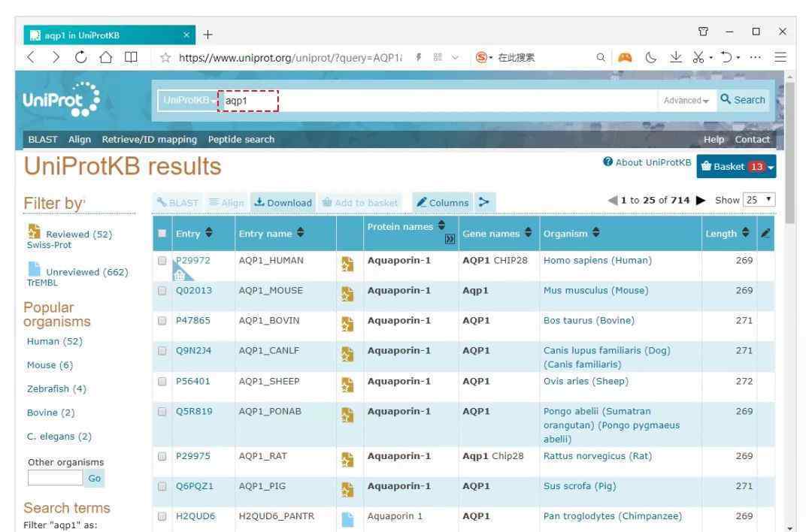Open the share results icon beside Columns
The height and width of the screenshot is (532, 812).
point(483,202)
